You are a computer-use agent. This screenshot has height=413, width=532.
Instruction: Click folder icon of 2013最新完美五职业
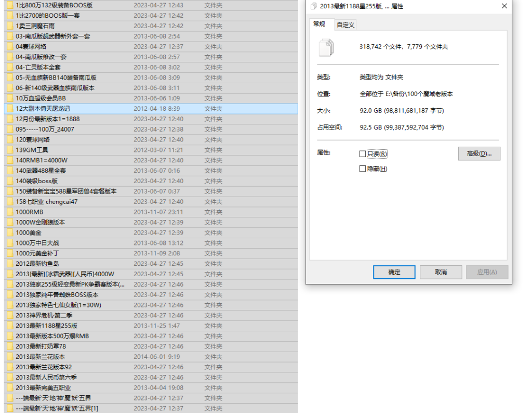10,388
